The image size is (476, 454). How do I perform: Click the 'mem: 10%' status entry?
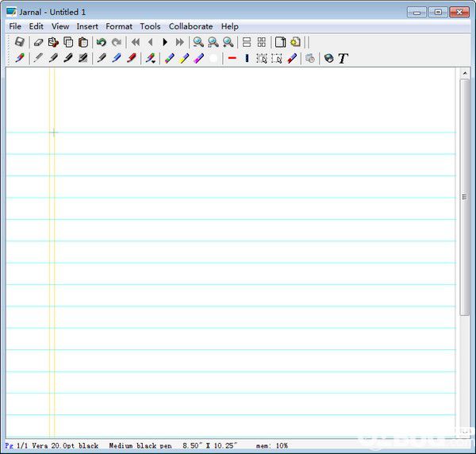point(271,445)
